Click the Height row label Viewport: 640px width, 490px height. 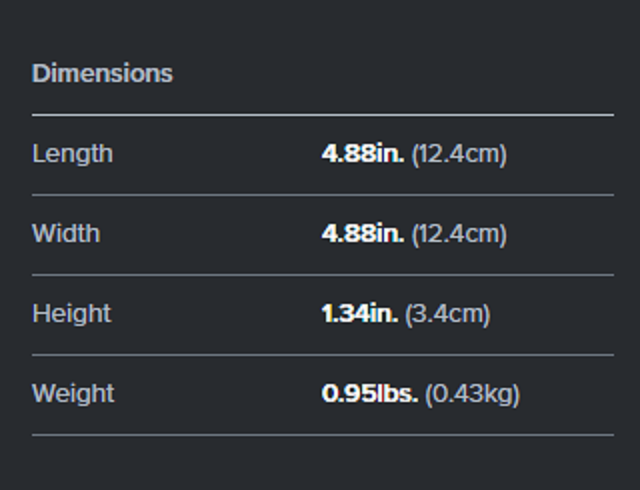[x=71, y=314]
